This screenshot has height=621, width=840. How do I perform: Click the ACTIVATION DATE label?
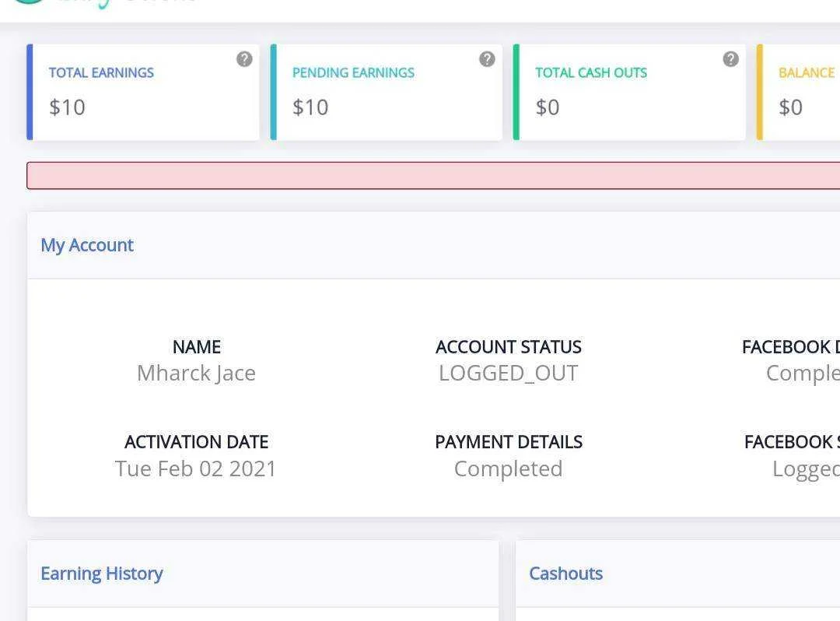197,442
